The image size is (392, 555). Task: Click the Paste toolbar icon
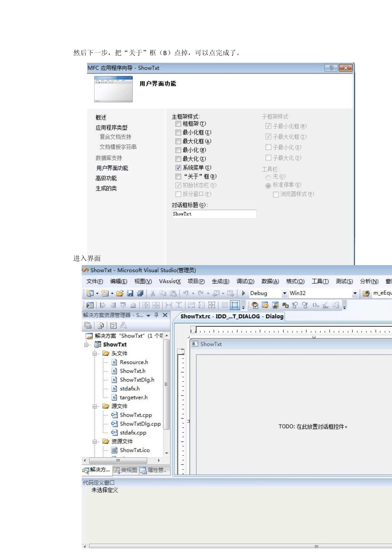[x=173, y=293]
